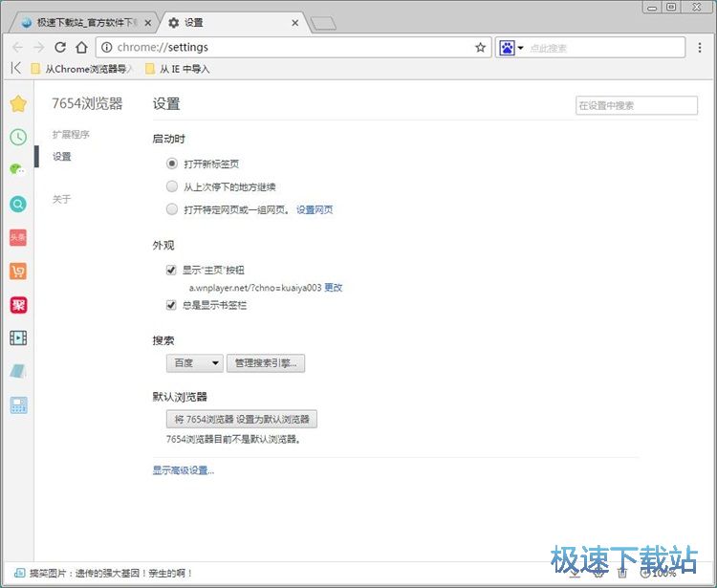Open a new tab
Screen dimensions: 717x588
click(x=323, y=23)
